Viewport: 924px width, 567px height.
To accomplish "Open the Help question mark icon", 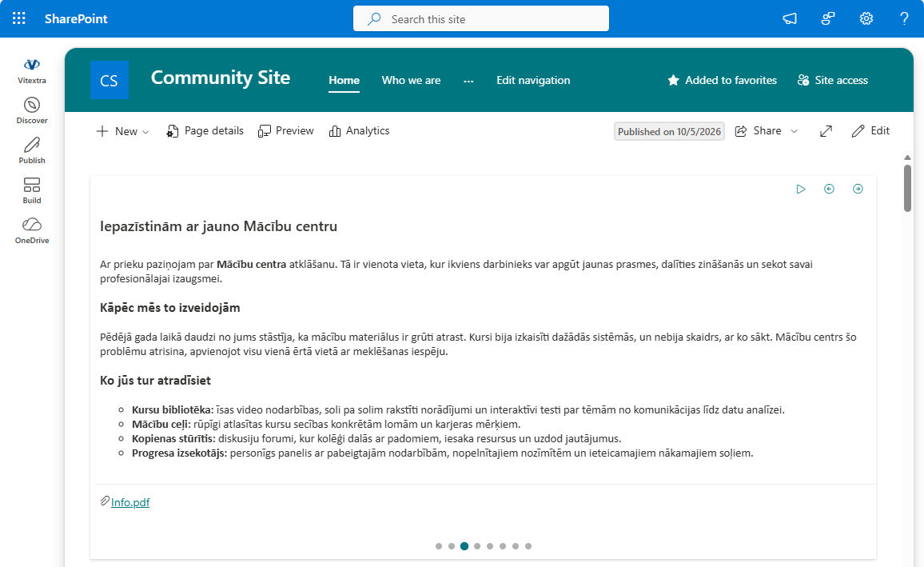I will click(x=904, y=19).
